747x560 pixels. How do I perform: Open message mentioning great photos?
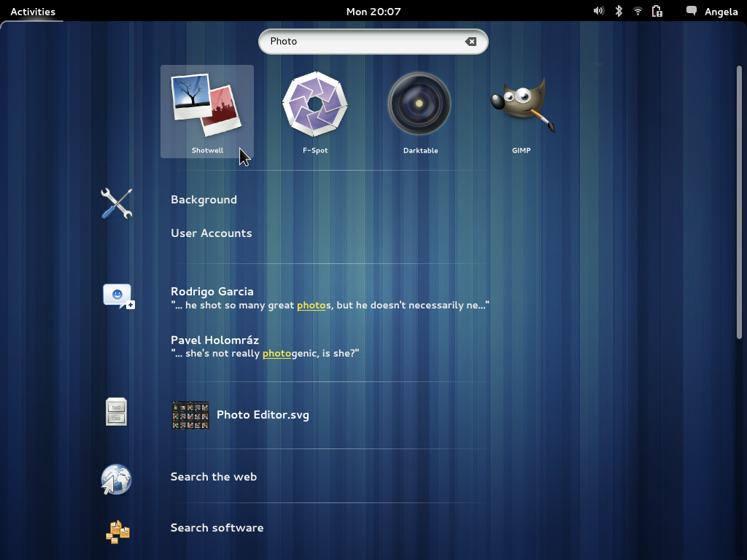(x=330, y=306)
